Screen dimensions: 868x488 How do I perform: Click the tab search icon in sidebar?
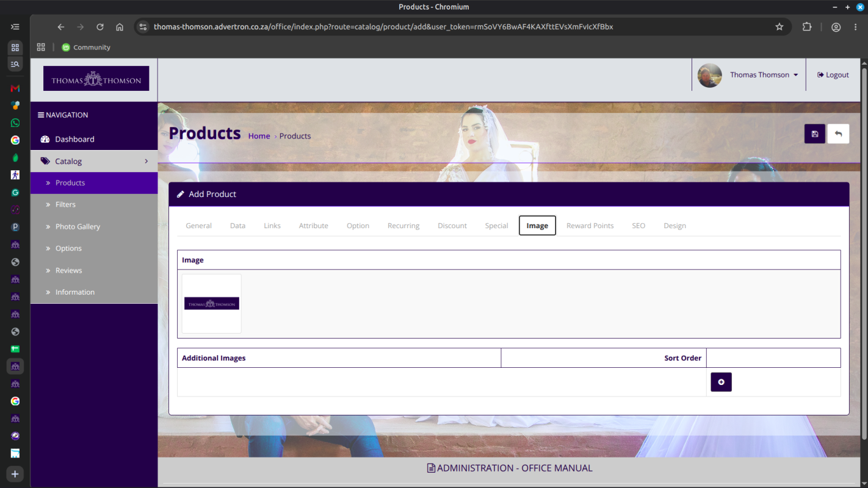[x=15, y=63]
